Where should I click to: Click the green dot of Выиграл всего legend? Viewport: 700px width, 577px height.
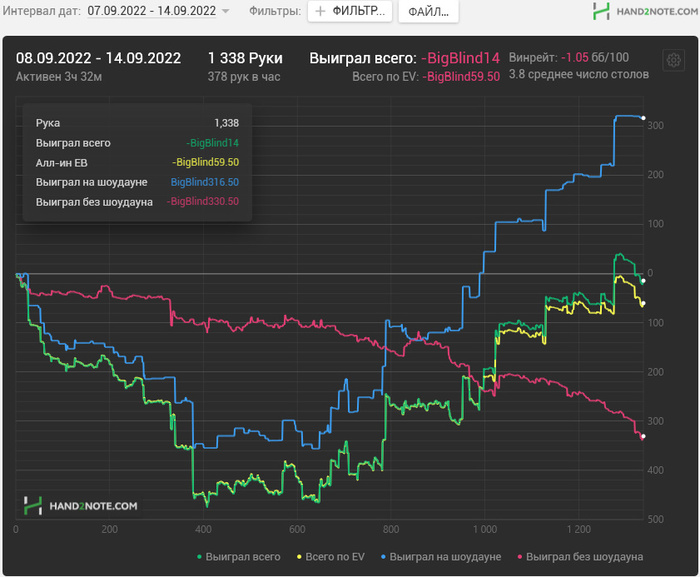(200, 557)
